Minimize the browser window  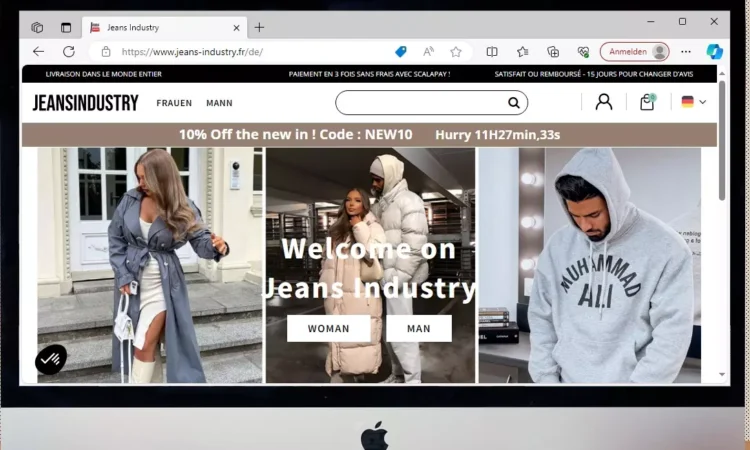point(651,22)
